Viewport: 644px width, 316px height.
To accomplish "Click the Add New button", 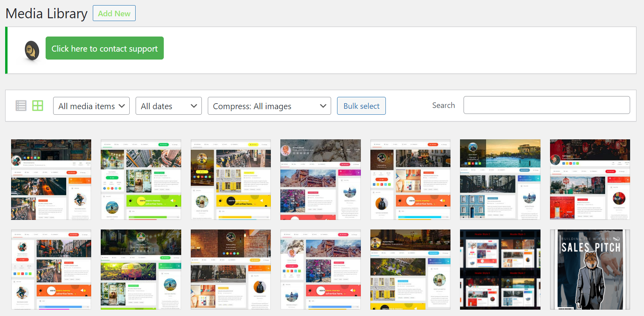I will [x=114, y=13].
